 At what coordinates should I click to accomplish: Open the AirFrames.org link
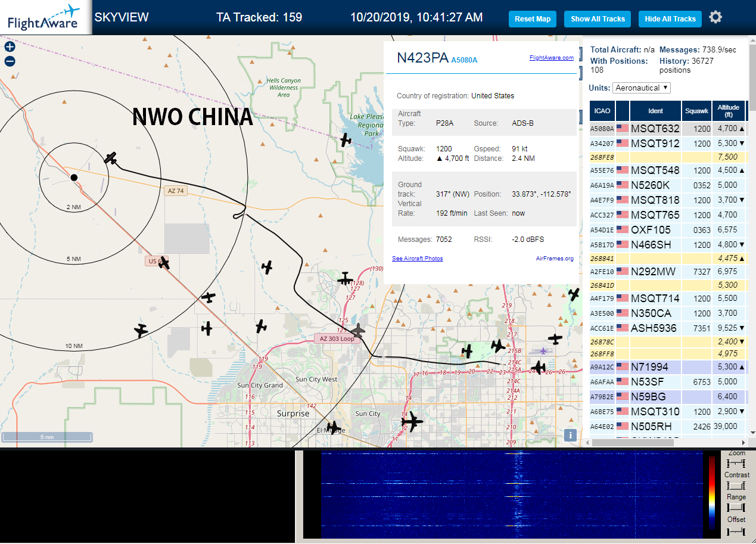click(555, 259)
